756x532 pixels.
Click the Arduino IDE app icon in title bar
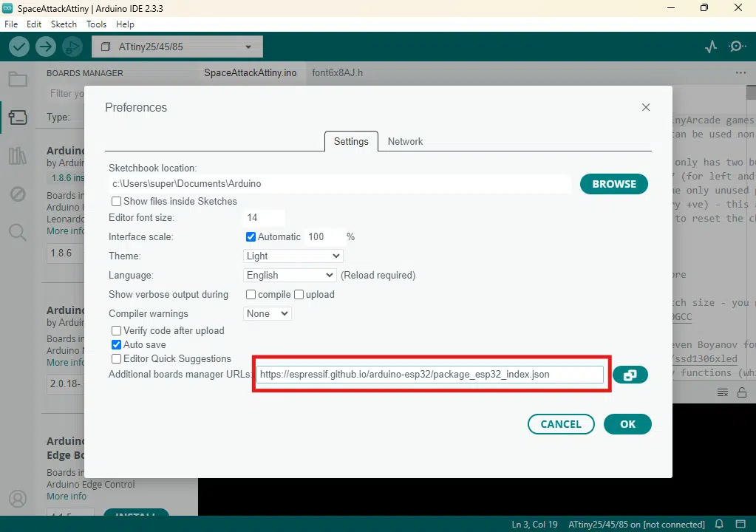(x=7, y=8)
